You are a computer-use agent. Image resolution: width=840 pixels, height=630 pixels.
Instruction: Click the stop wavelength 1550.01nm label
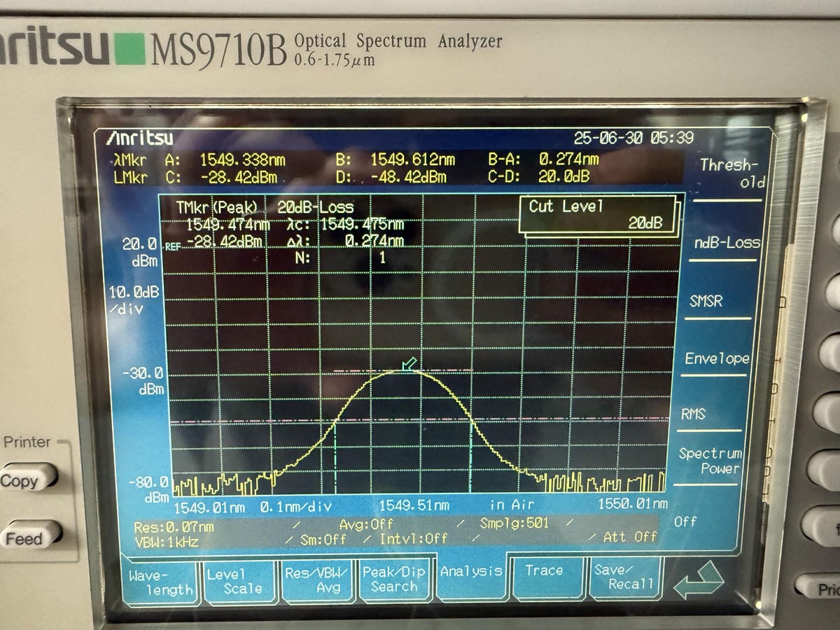(x=633, y=503)
